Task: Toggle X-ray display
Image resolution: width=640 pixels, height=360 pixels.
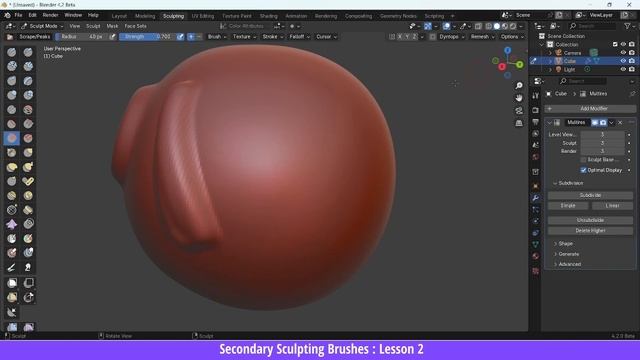Action: coord(478,26)
